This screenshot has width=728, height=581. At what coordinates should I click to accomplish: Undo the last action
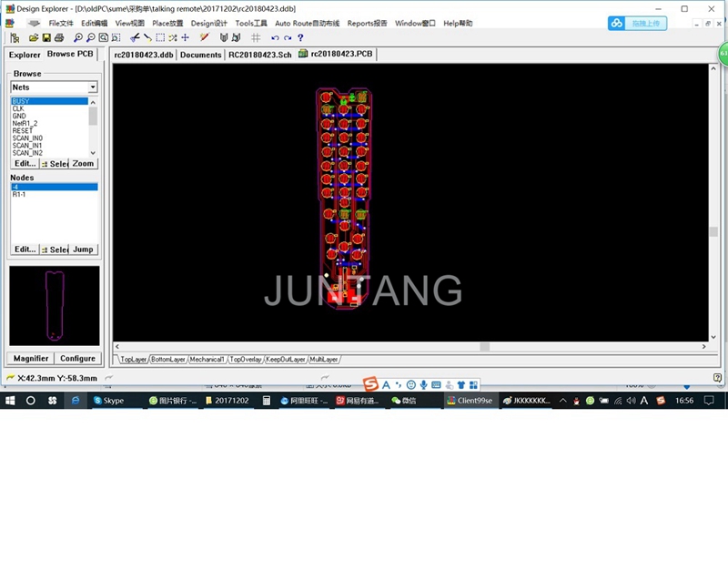[275, 37]
